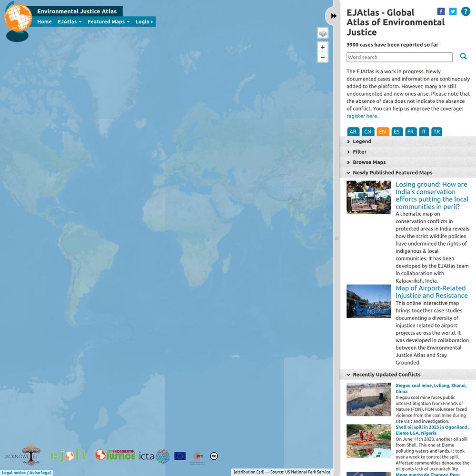Select the English (EN) language button
This screenshot has height=476, width=476.
383,132
